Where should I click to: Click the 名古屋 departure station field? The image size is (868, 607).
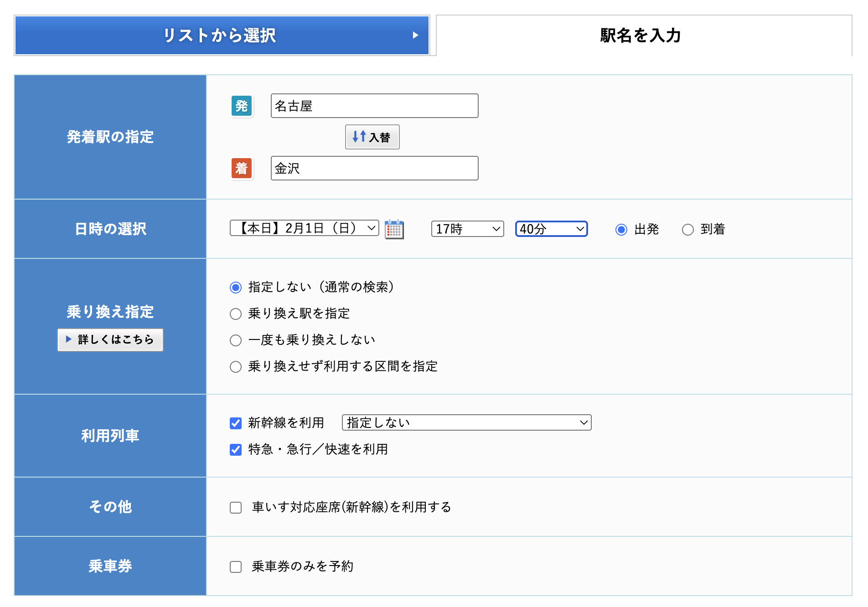point(374,106)
